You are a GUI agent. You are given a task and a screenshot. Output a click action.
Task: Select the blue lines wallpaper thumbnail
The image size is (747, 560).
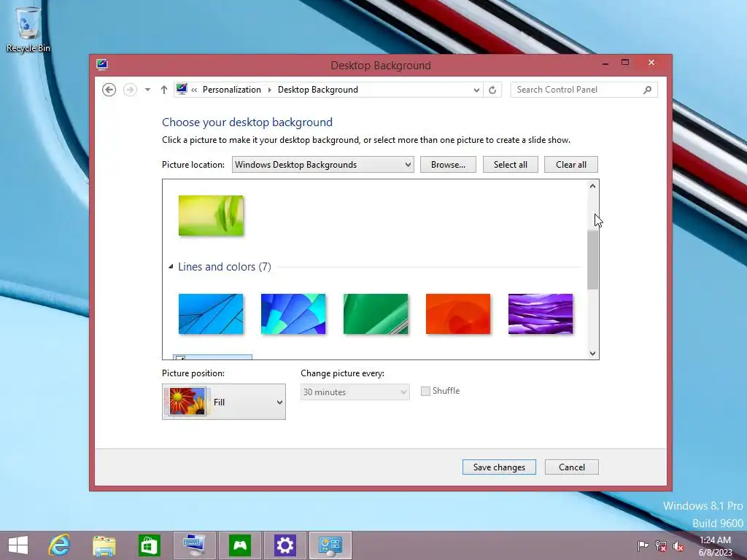click(211, 314)
